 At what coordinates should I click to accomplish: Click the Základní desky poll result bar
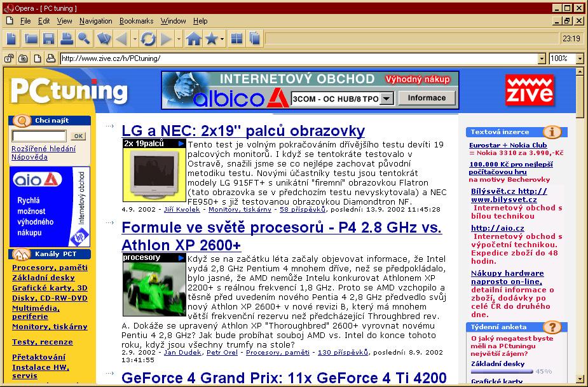tap(502, 372)
